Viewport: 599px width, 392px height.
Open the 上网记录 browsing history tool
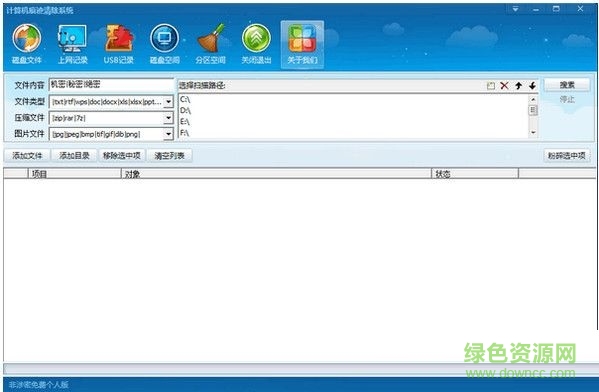[73, 44]
